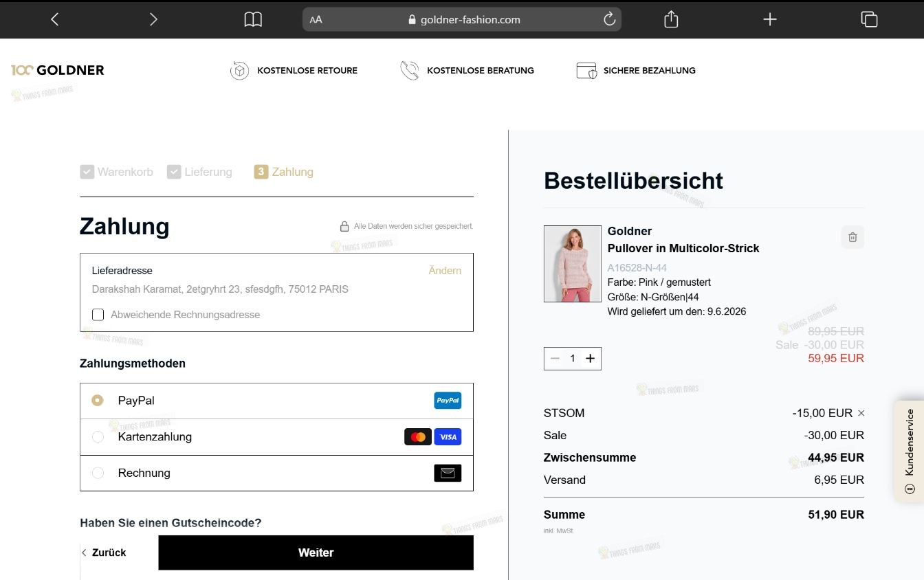Click the Kostenlose Beratung label
The height and width of the screenshot is (580, 924).
click(x=481, y=70)
